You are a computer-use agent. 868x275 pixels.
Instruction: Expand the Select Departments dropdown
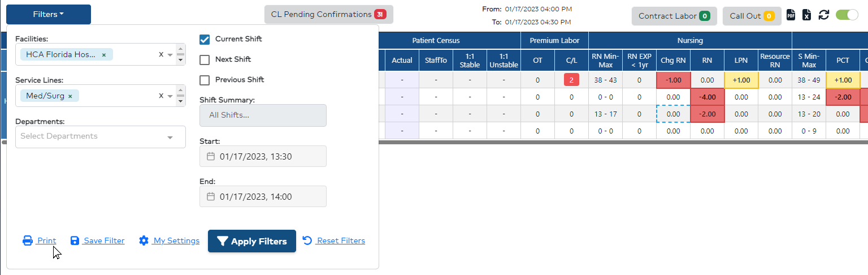click(x=170, y=137)
